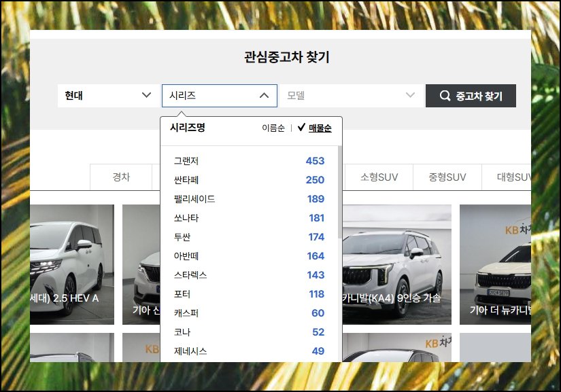The height and width of the screenshot is (392, 561).
Task: Collapse the 시리즈 dropdown
Action: click(x=220, y=96)
